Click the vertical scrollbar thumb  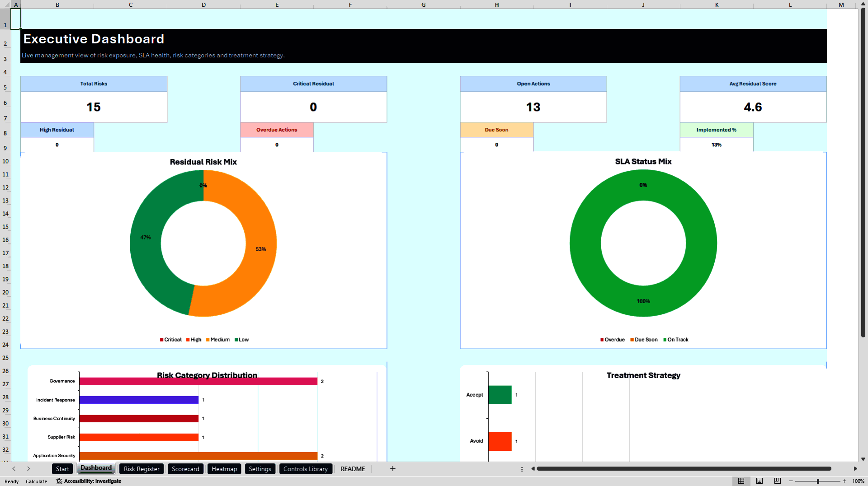click(863, 172)
